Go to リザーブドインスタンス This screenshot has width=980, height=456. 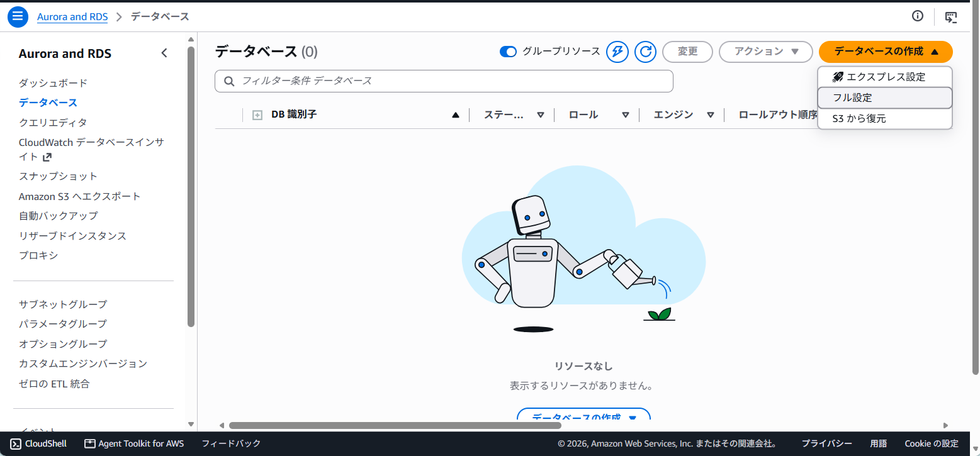click(x=72, y=236)
